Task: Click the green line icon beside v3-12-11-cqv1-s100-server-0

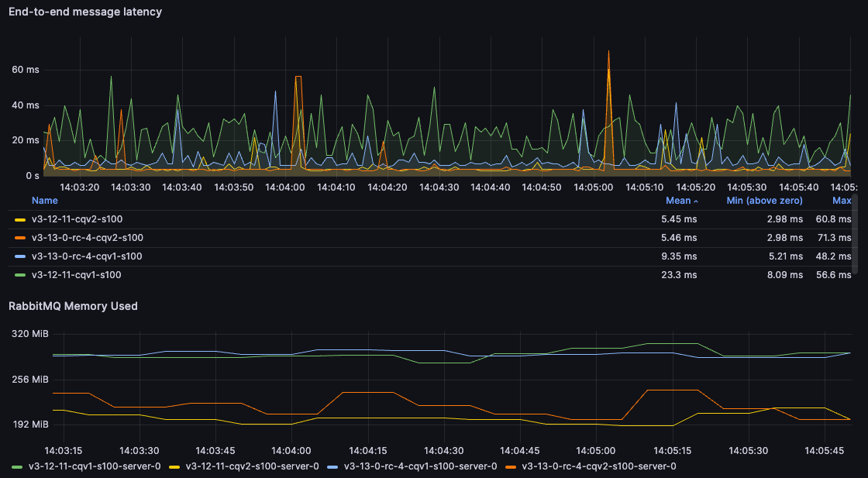Action: [17, 467]
